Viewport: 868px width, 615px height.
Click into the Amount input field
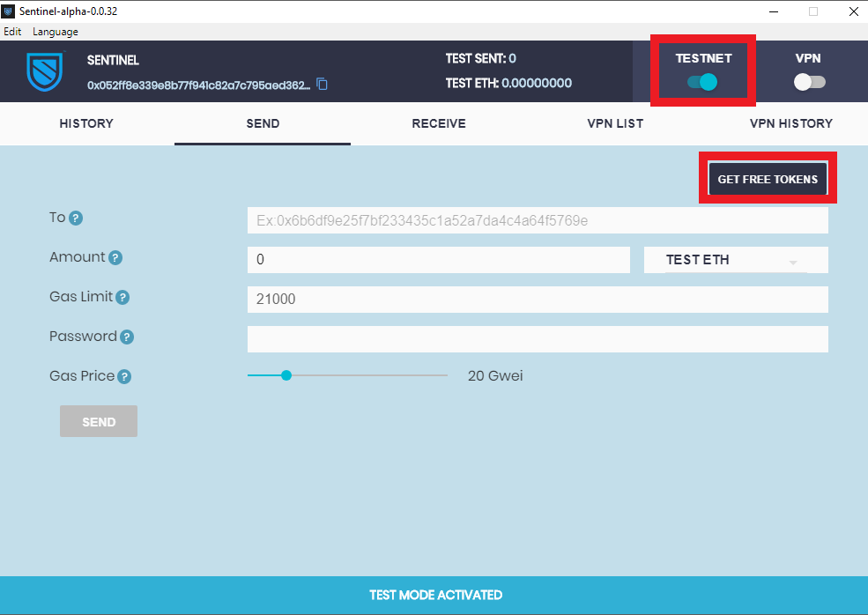[439, 260]
